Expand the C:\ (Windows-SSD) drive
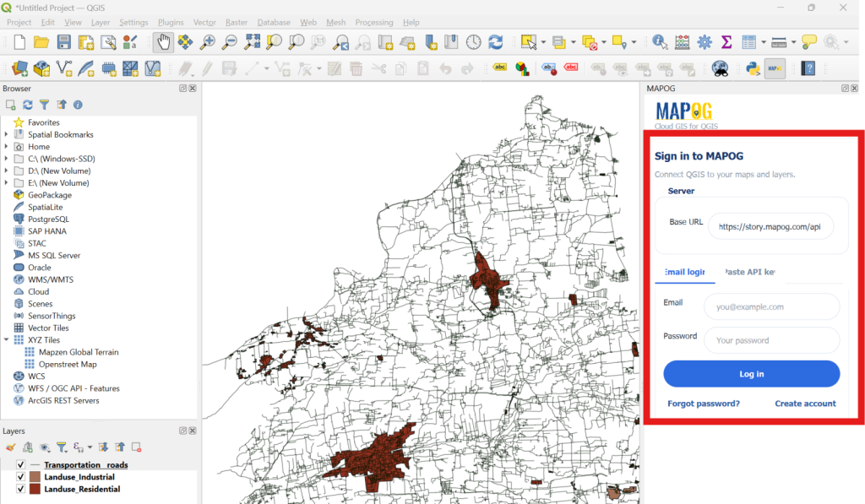Viewport: 865px width, 504px height. pyautogui.click(x=6, y=159)
